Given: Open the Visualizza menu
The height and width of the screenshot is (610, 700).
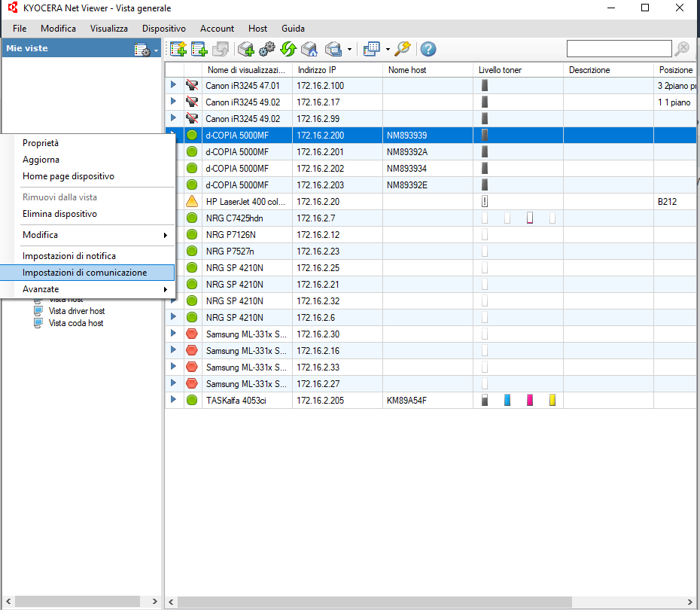Looking at the screenshot, I should [109, 29].
